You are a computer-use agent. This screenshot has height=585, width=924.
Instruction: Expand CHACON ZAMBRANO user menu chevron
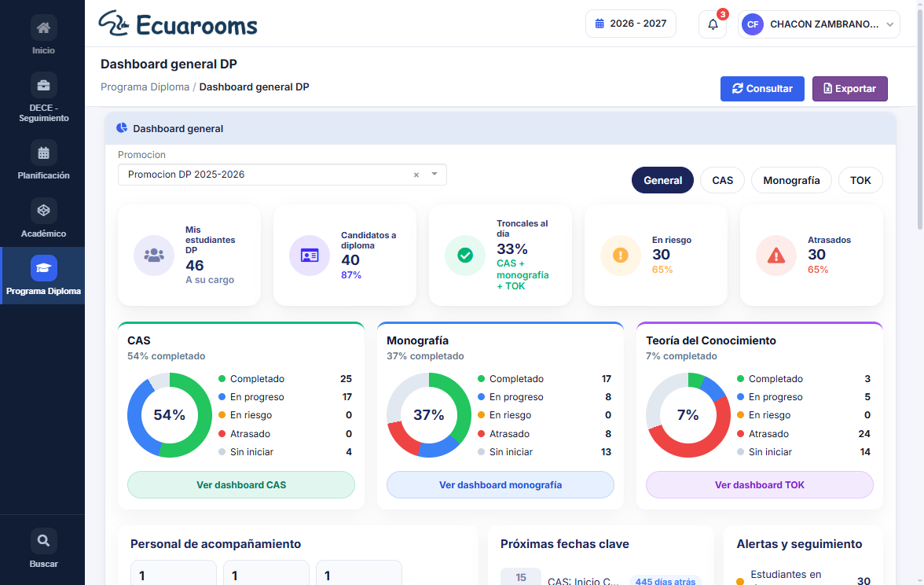(x=889, y=24)
